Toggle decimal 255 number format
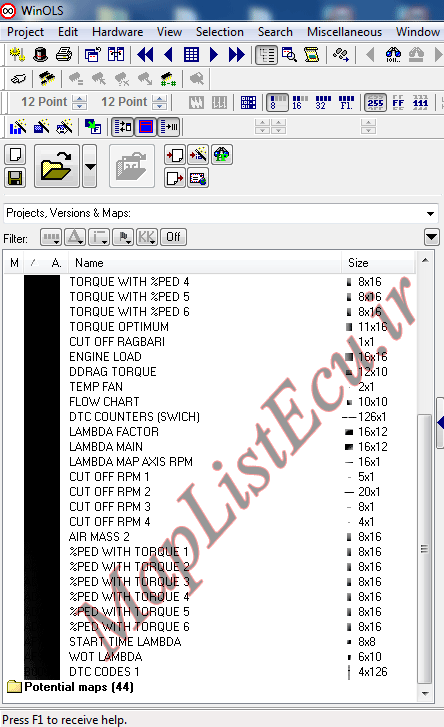Image resolution: width=444 pixels, height=727 pixels. (376, 102)
